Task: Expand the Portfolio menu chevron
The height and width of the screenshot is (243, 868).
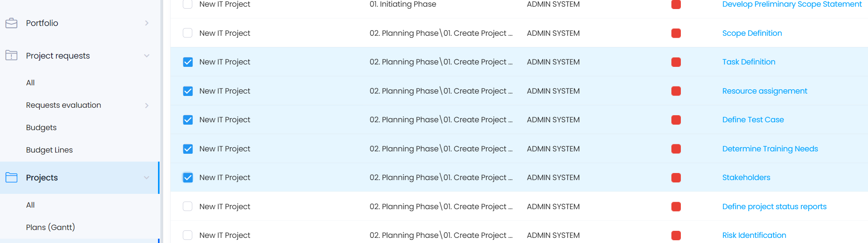Action: [147, 23]
